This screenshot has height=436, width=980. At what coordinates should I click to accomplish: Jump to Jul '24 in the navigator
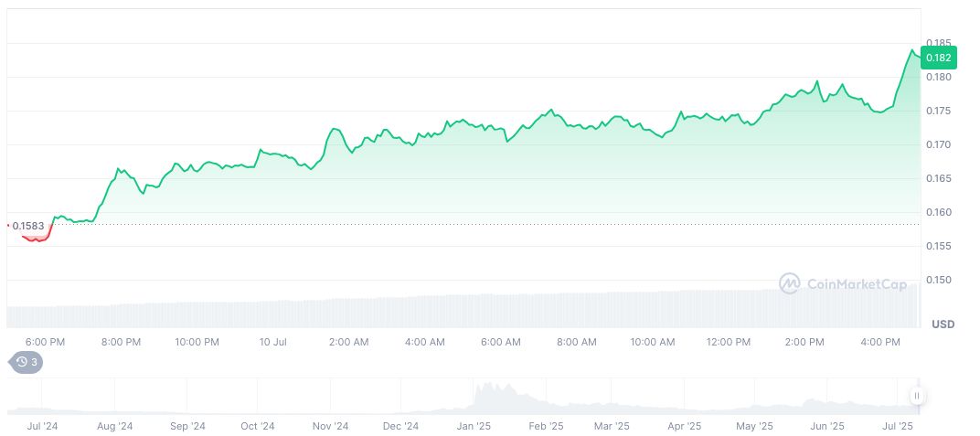click(43, 426)
